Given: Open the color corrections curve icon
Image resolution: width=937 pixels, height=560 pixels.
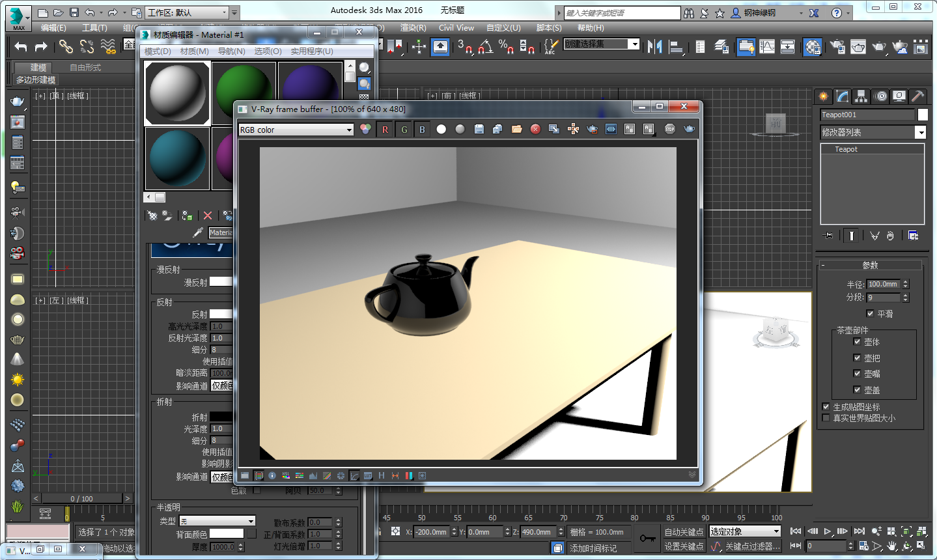Looking at the screenshot, I should tap(355, 475).
